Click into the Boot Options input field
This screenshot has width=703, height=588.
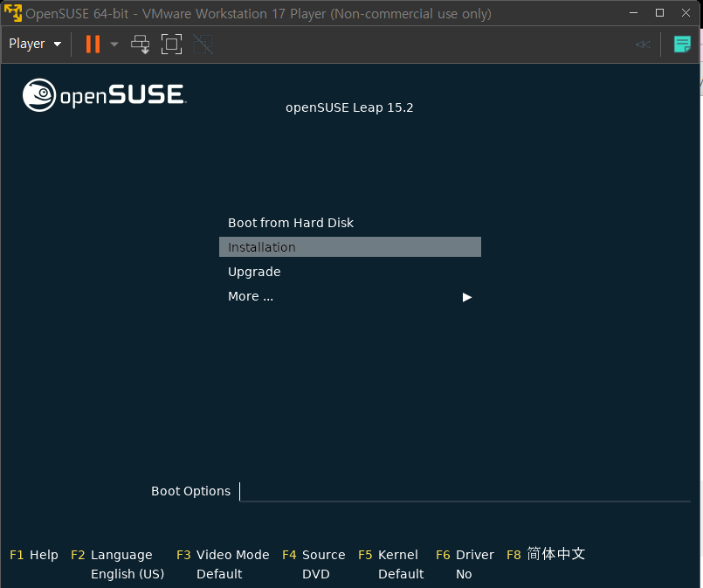(x=465, y=491)
